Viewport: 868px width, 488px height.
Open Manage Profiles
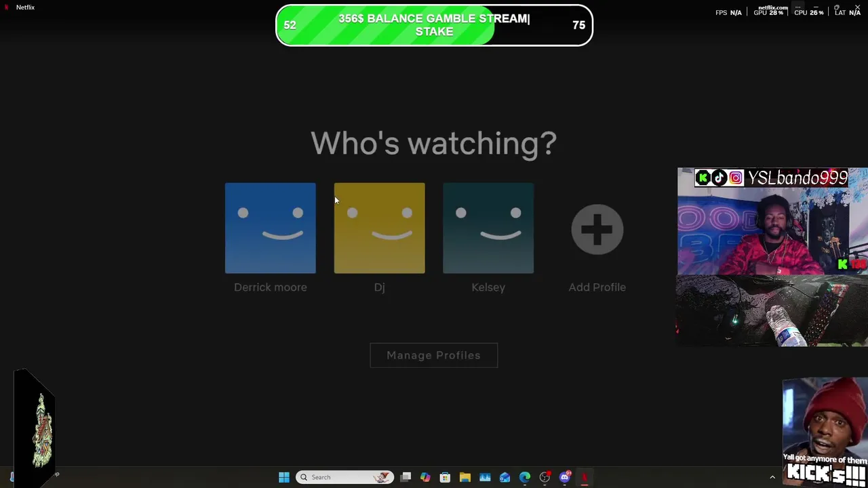pos(433,355)
